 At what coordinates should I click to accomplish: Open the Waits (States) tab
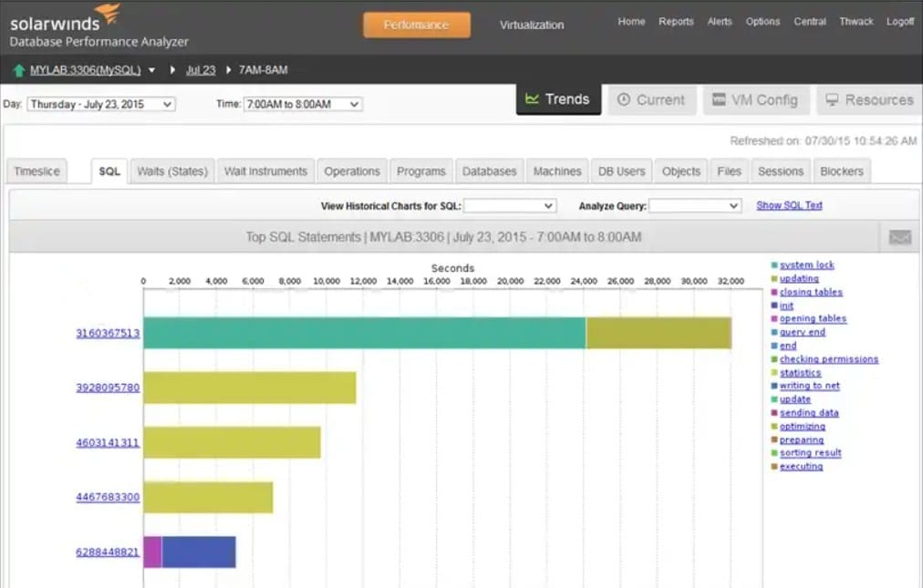point(172,171)
